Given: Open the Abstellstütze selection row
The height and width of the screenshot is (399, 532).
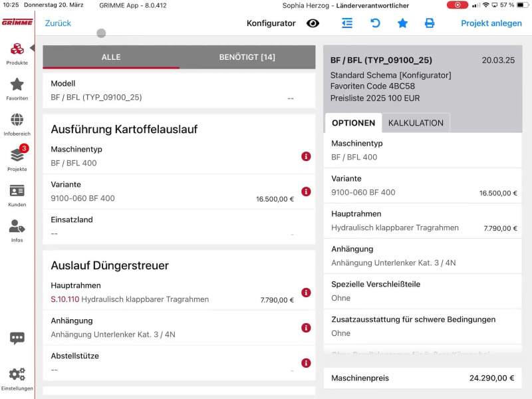Looking at the screenshot, I should (x=179, y=363).
